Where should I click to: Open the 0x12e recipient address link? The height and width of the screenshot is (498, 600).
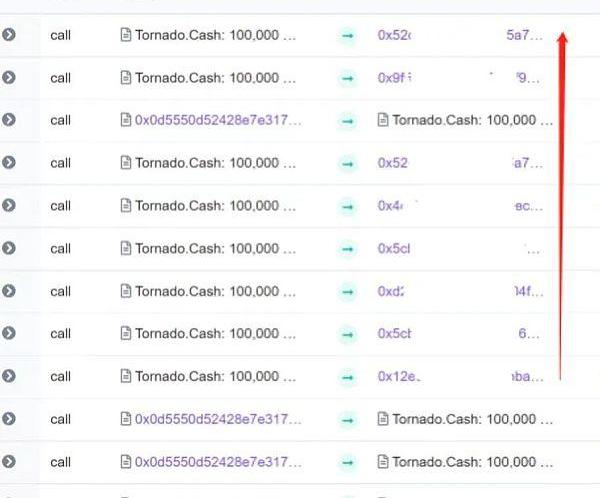(399, 376)
